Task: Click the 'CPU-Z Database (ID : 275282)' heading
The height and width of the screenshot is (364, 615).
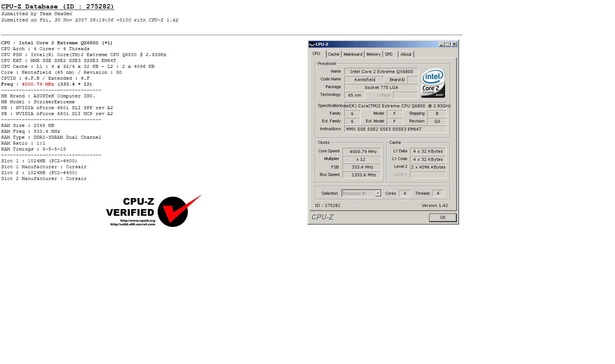Action: click(58, 7)
